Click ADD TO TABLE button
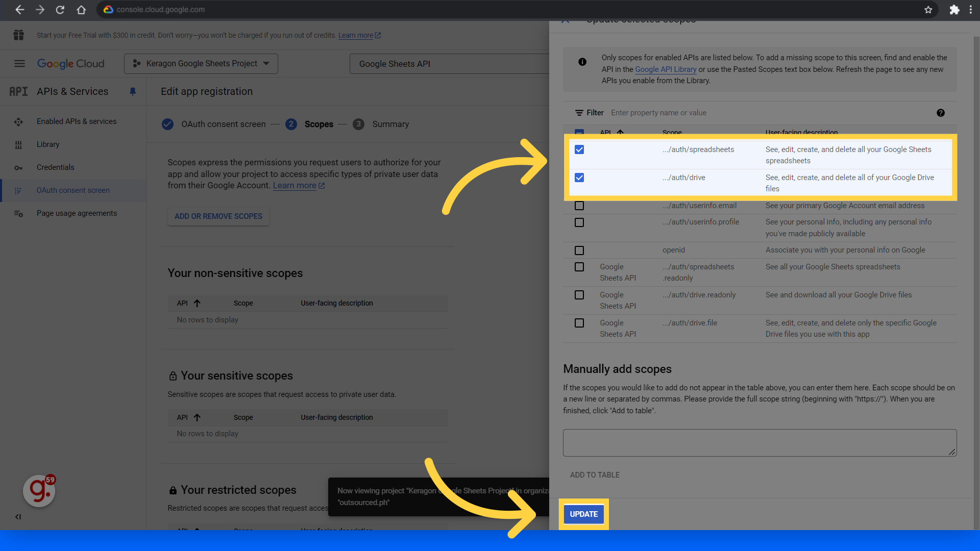The width and height of the screenshot is (980, 551). click(595, 475)
